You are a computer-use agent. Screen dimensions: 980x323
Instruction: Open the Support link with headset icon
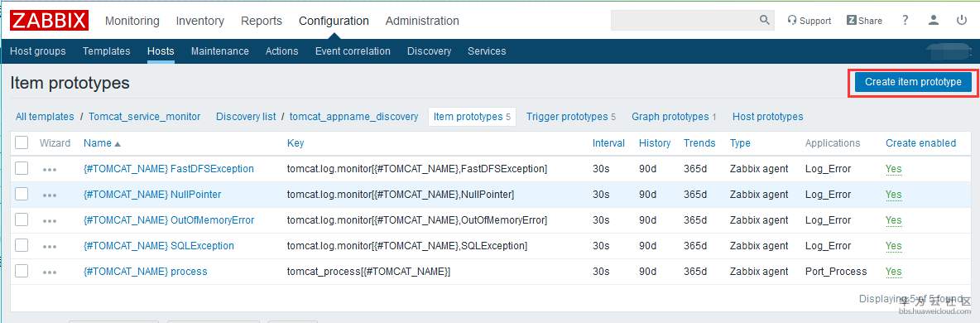[809, 21]
